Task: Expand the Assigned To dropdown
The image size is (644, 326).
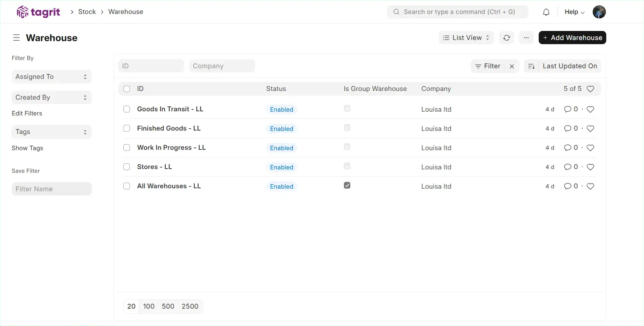Action: click(51, 77)
